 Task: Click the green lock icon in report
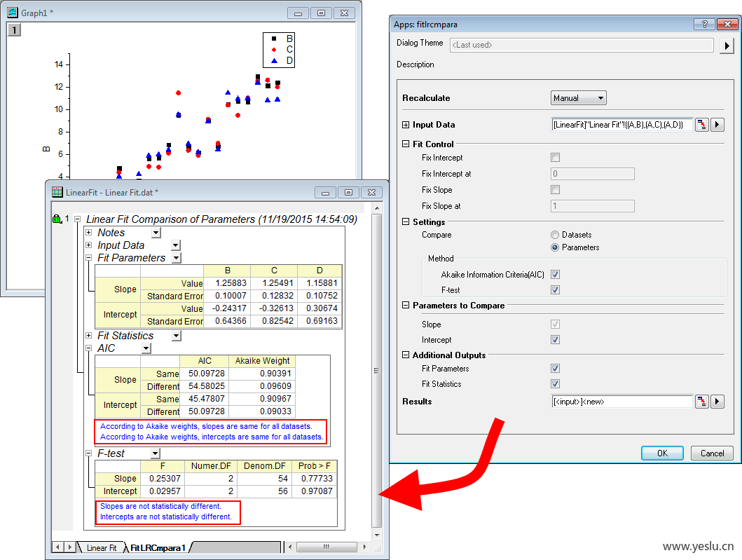click(57, 219)
